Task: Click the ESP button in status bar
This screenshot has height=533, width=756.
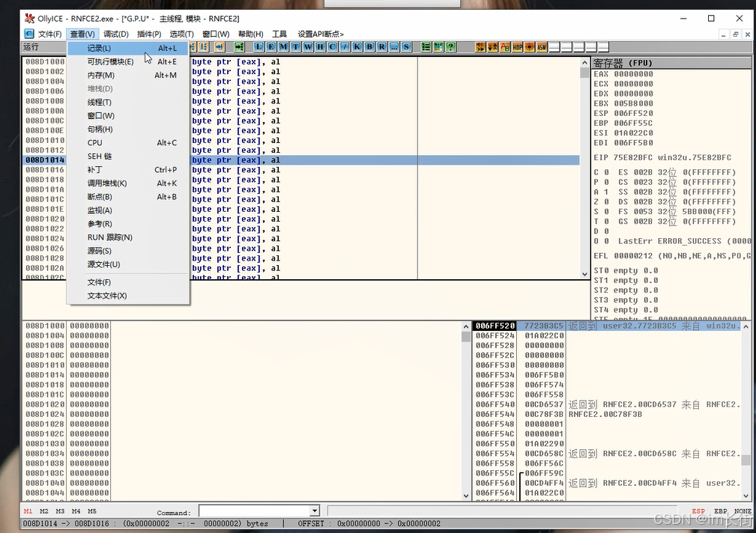Action: pyautogui.click(x=698, y=511)
